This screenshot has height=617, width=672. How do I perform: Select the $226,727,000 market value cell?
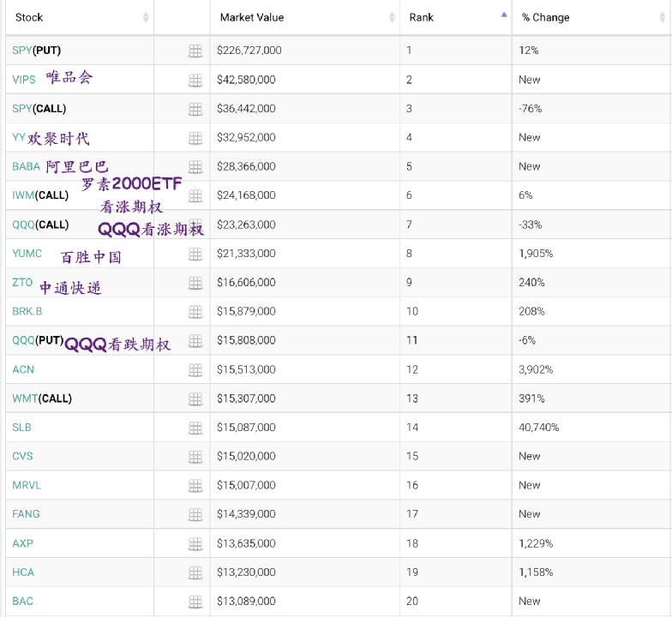[249, 51]
